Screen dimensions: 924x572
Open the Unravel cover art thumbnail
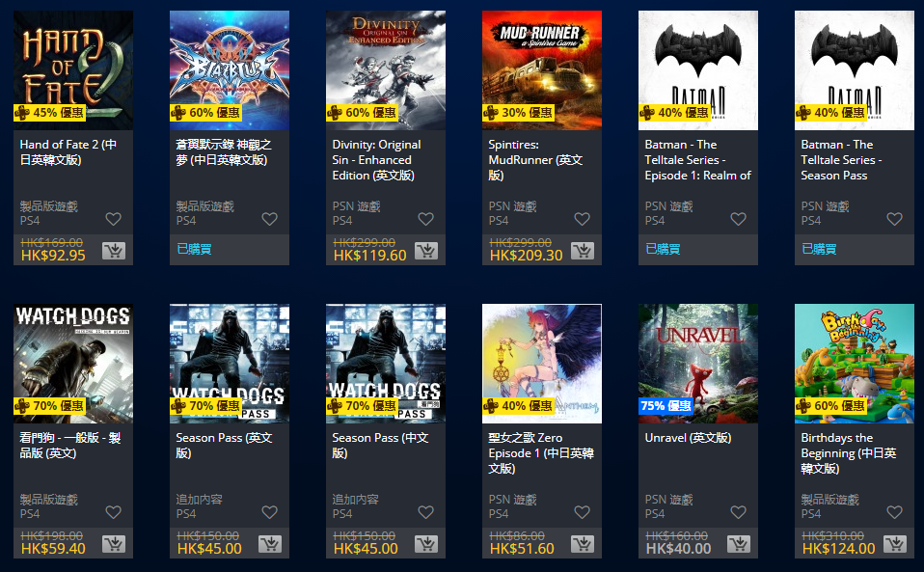point(698,364)
